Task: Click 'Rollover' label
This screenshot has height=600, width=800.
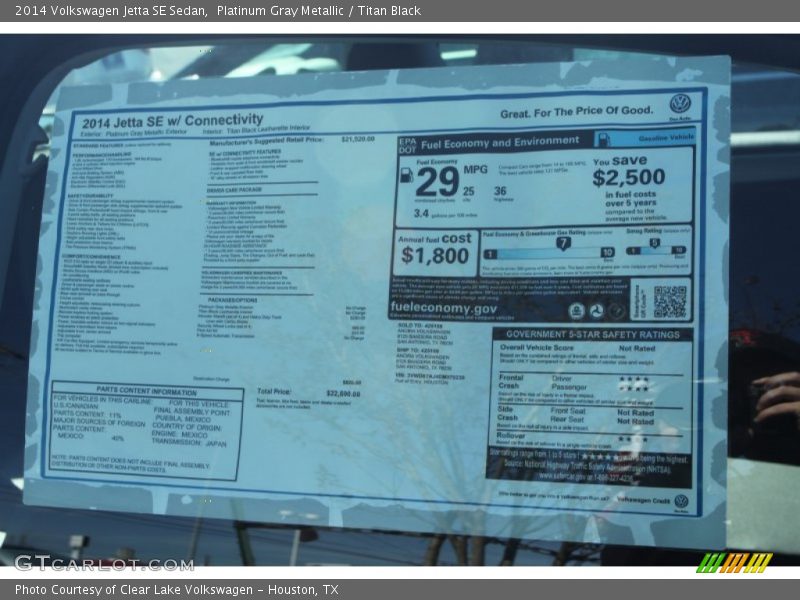Action: [x=511, y=436]
